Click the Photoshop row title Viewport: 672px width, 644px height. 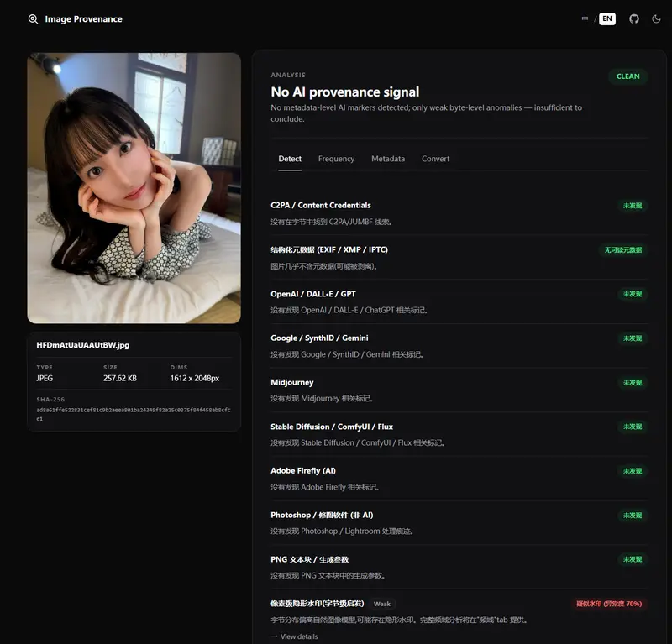[x=322, y=515]
